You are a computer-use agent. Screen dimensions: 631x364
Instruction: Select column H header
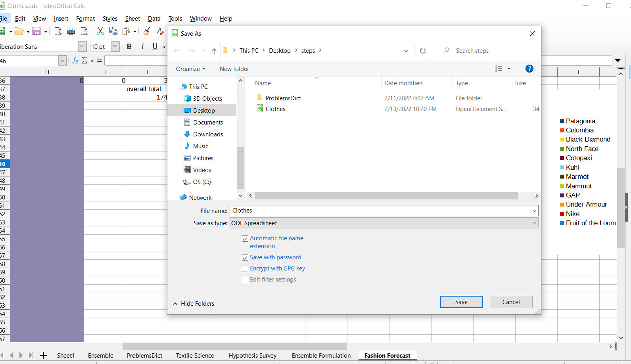click(47, 72)
